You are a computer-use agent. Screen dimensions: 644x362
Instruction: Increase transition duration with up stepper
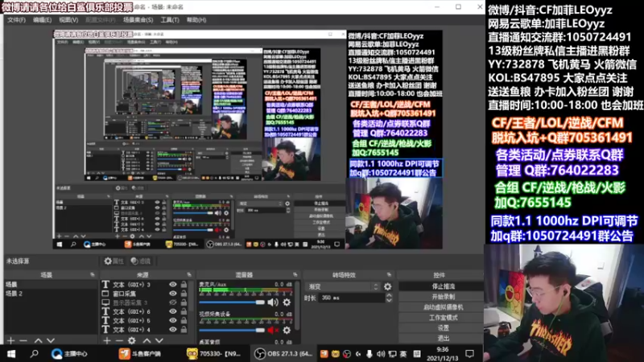(389, 295)
